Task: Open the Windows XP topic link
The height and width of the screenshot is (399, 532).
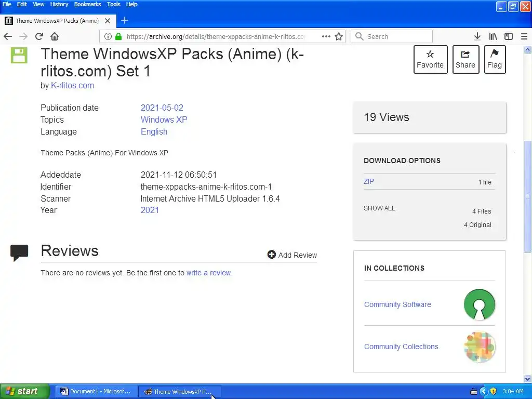Action: click(x=164, y=120)
